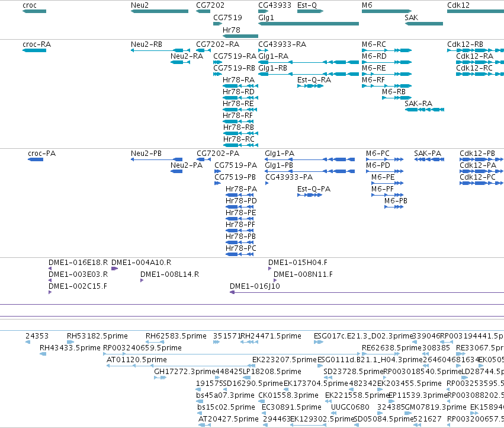Select the DME1-016E18.R clone label

78,263
